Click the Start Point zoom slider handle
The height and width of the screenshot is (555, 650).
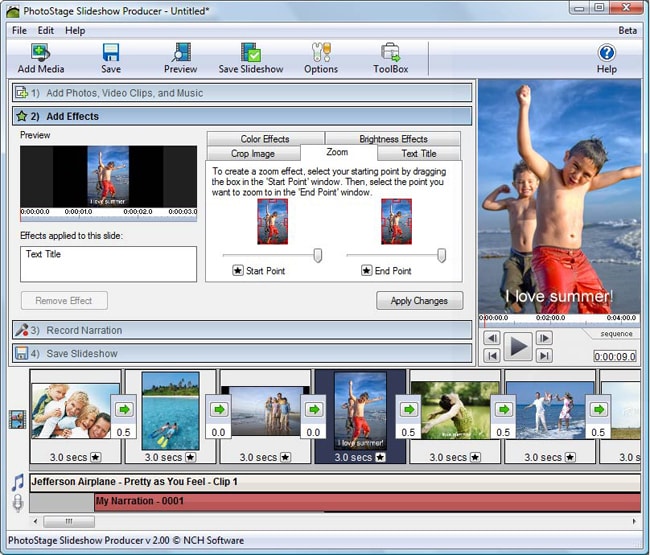[x=318, y=255]
